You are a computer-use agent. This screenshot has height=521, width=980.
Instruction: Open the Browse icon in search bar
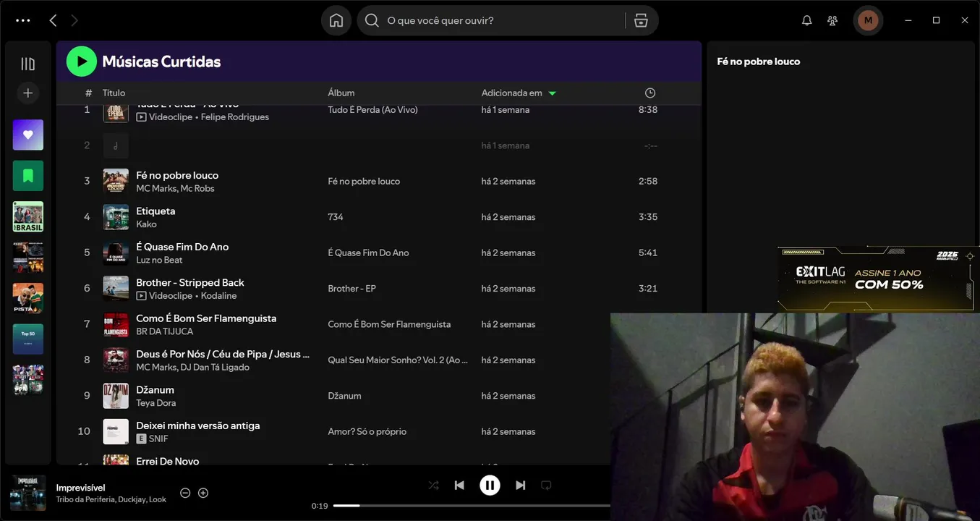641,20
